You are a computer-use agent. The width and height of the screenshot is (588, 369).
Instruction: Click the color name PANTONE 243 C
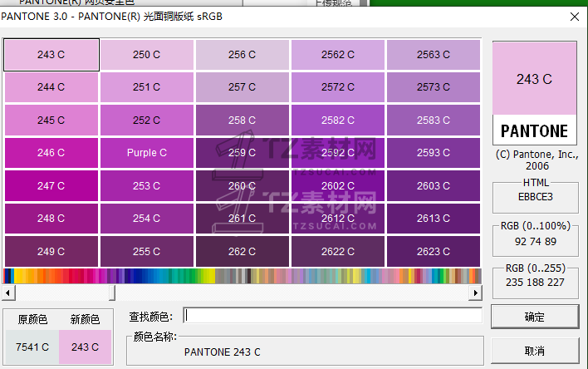[222, 352]
